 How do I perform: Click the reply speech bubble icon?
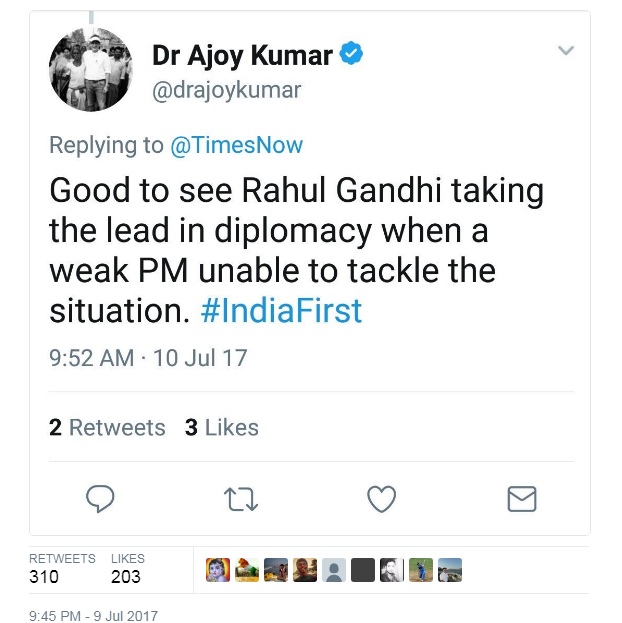100,498
